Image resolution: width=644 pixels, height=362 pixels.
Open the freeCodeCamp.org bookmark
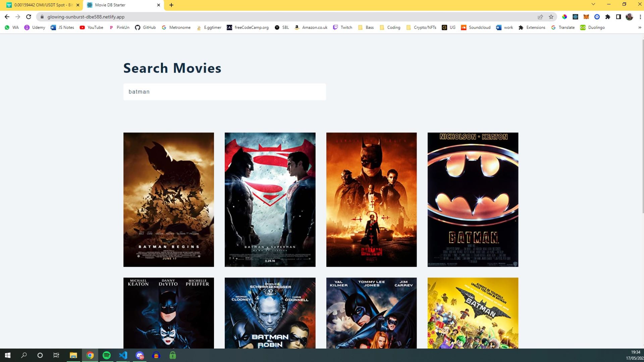pos(248,27)
